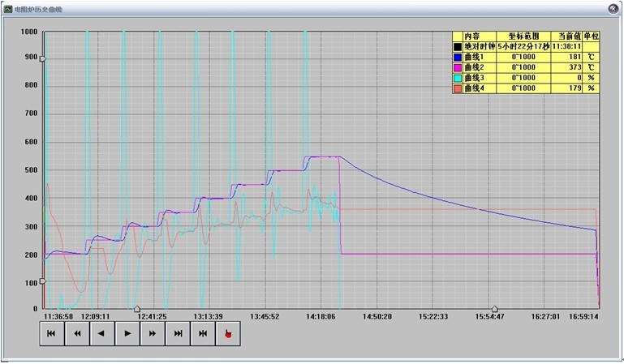Click the lower Y-axis limit handle near 100
This screenshot has width=624, height=364.
coord(42,281)
